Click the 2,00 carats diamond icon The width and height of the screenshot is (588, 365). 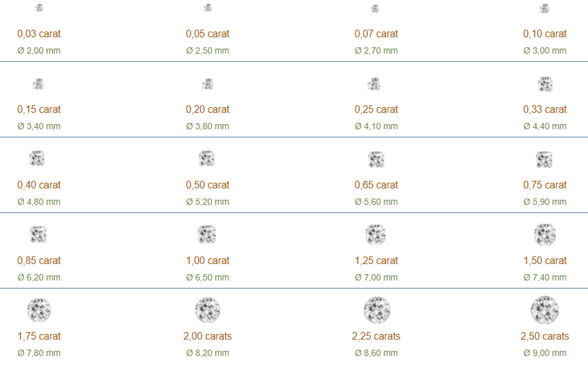click(207, 310)
